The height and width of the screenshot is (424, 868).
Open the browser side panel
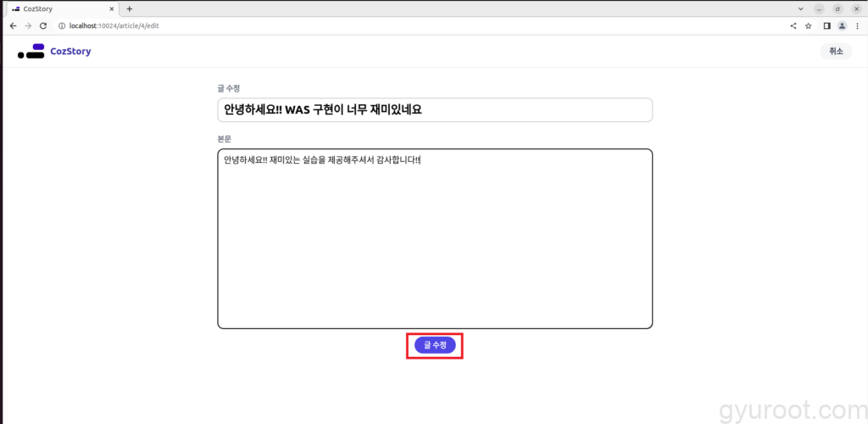pos(826,25)
